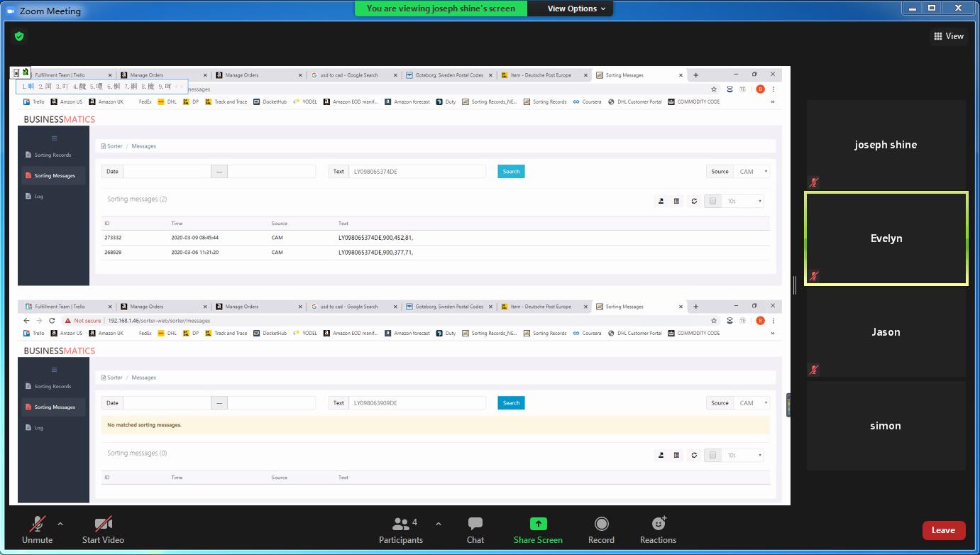Select joseph shine's participant tile
This screenshot has width=980, height=555.
click(x=886, y=145)
